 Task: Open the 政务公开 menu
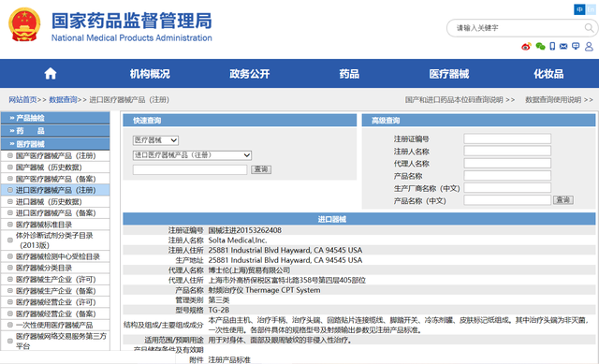(x=250, y=74)
